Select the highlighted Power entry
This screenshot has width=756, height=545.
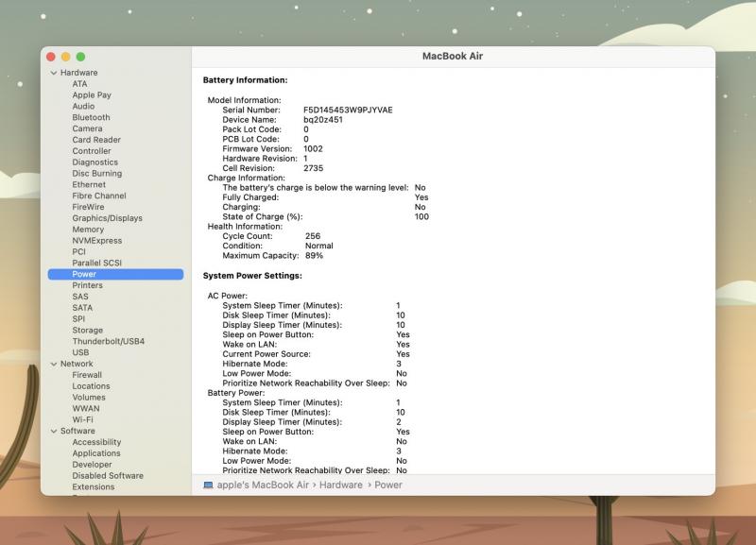[x=115, y=274]
